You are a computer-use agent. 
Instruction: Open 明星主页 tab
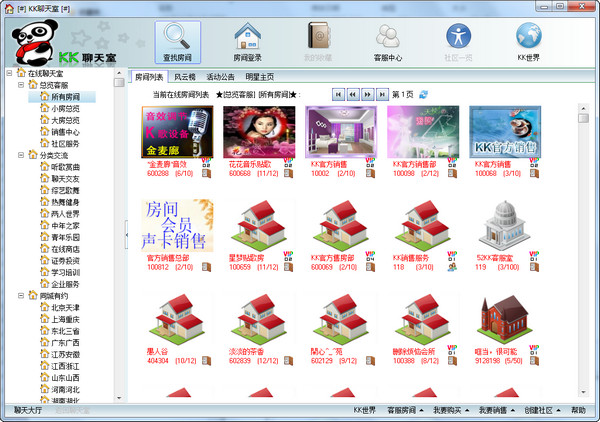(x=259, y=76)
